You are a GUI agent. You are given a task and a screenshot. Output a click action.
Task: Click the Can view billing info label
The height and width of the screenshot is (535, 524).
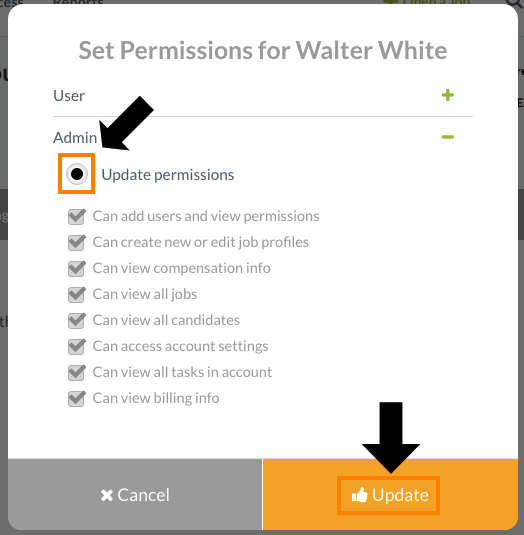click(x=156, y=398)
